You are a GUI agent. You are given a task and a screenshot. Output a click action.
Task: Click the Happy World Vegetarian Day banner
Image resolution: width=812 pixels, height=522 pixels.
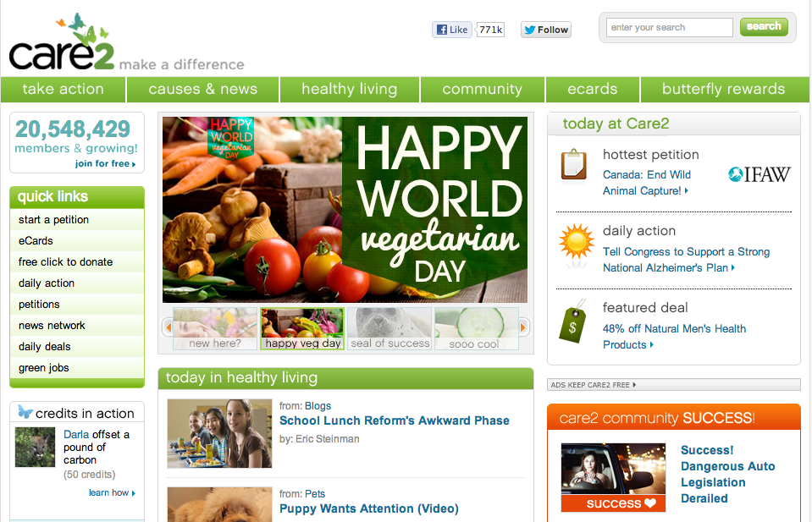click(x=345, y=210)
